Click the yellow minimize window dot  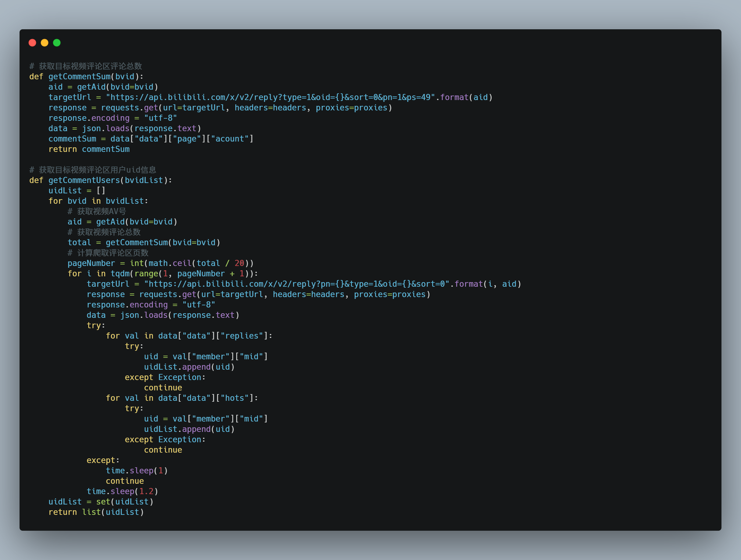[x=45, y=43]
